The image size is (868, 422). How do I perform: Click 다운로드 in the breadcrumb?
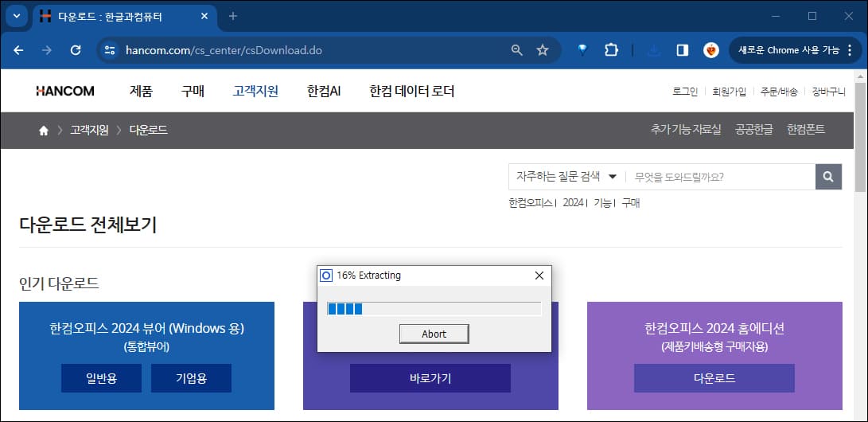pyautogui.click(x=148, y=131)
